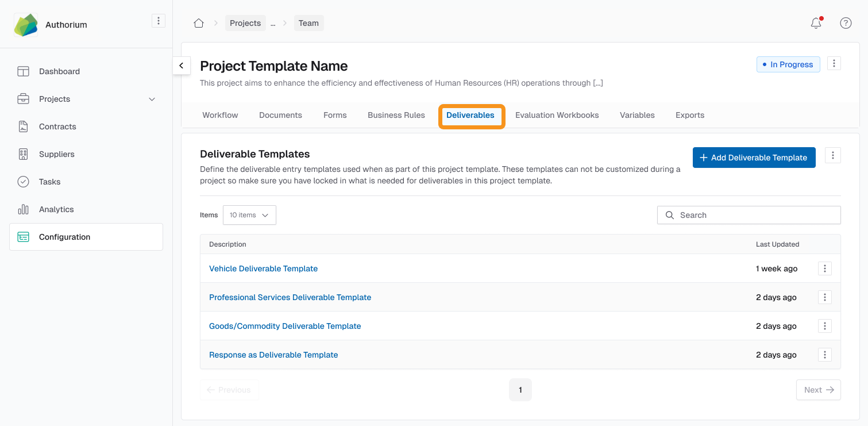Collapse the left sidebar panel
The height and width of the screenshot is (426, 868).
pyautogui.click(x=182, y=66)
